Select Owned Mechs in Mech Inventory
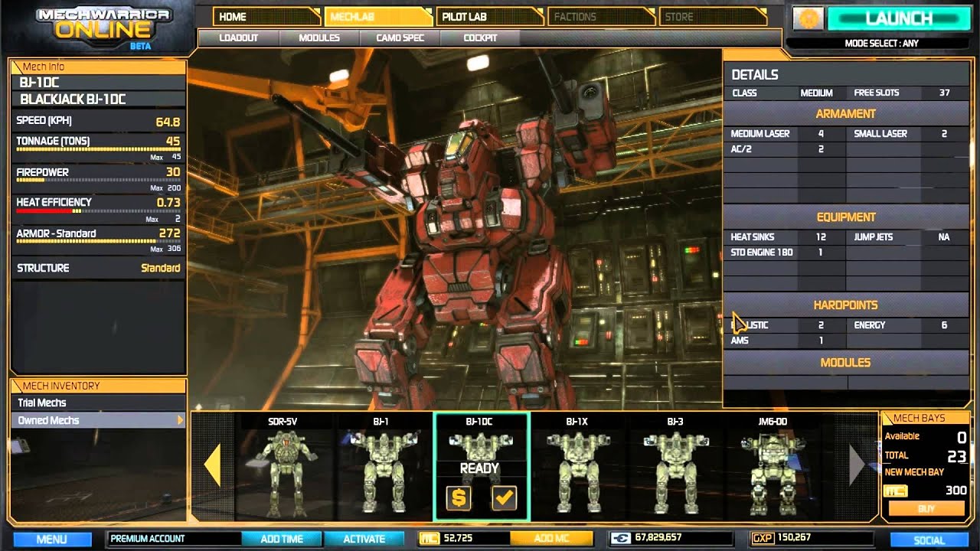The image size is (980, 551). click(98, 420)
